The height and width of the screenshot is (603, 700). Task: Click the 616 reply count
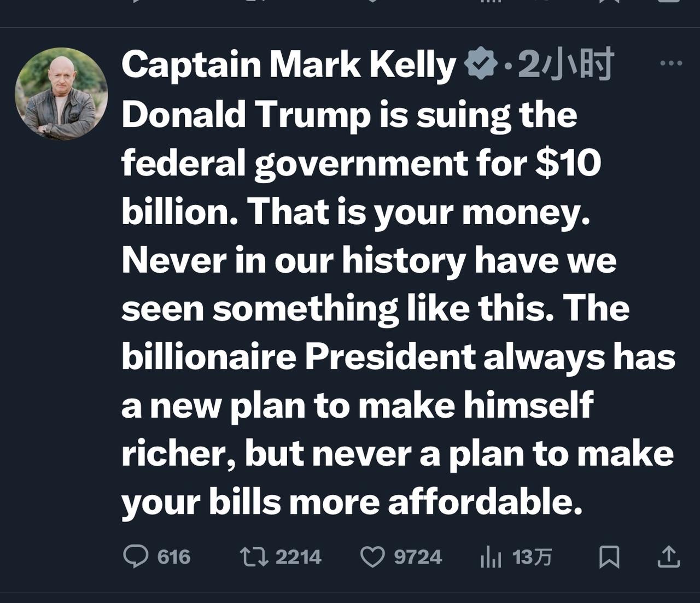point(174,557)
